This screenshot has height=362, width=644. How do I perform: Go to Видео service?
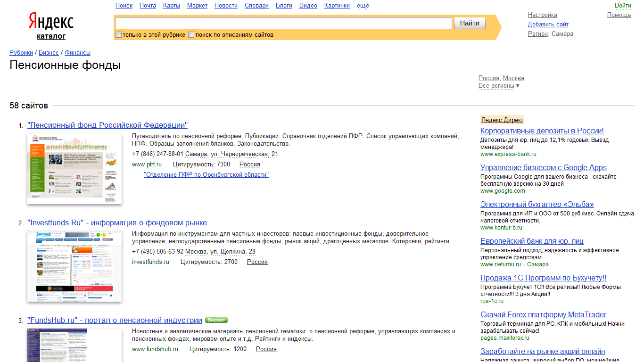[308, 6]
